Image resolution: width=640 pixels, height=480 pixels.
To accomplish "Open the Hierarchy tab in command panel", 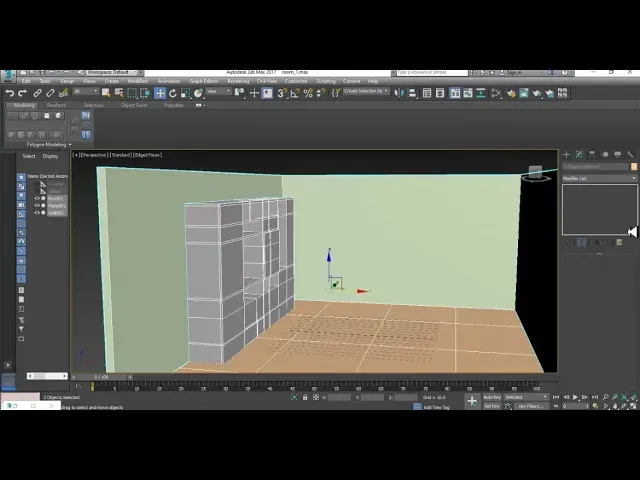I will [x=592, y=155].
